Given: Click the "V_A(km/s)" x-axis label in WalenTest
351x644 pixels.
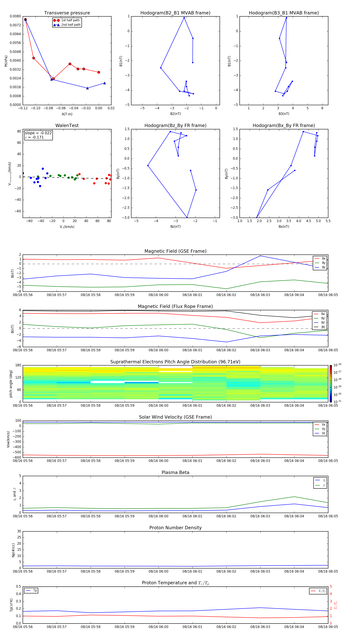Looking at the screenshot, I should coord(67,227).
